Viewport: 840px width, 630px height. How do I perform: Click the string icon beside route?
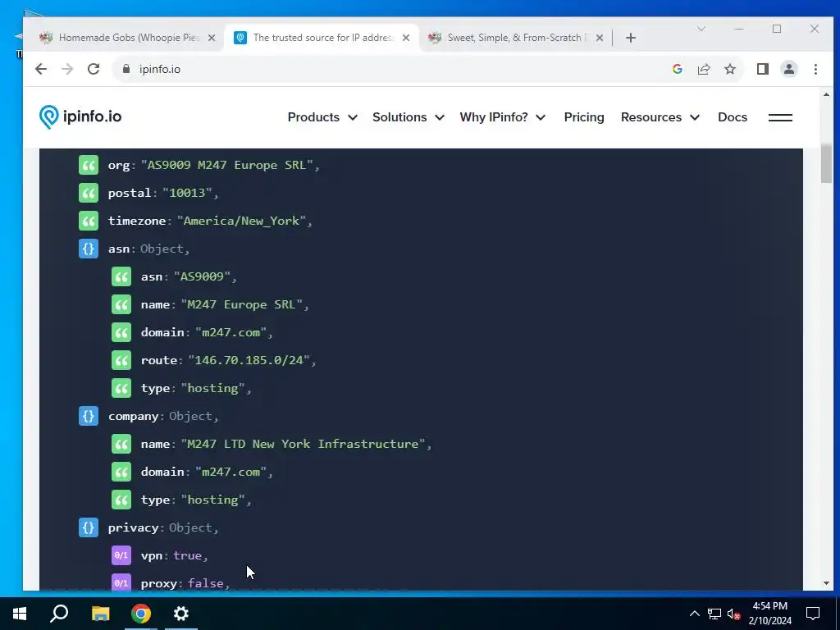(121, 360)
